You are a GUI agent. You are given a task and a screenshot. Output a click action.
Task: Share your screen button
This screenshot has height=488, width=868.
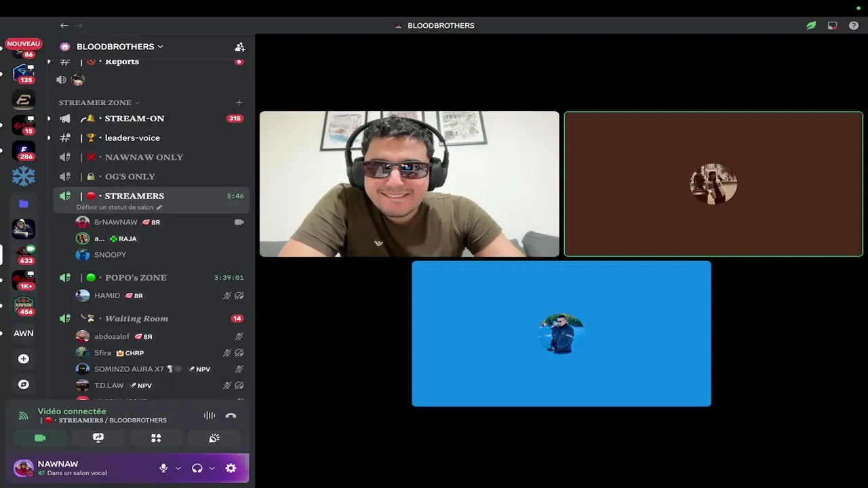[98, 438]
